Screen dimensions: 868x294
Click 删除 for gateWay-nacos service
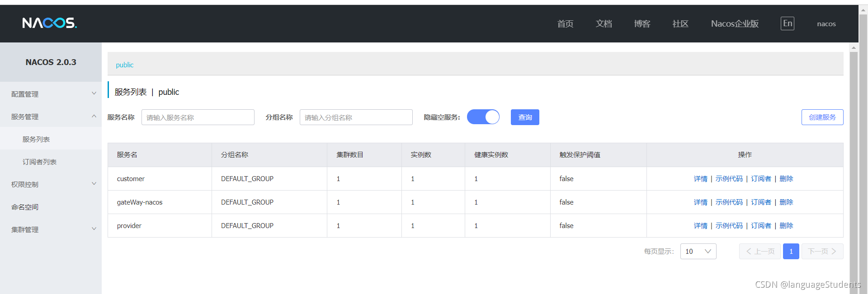(x=787, y=202)
